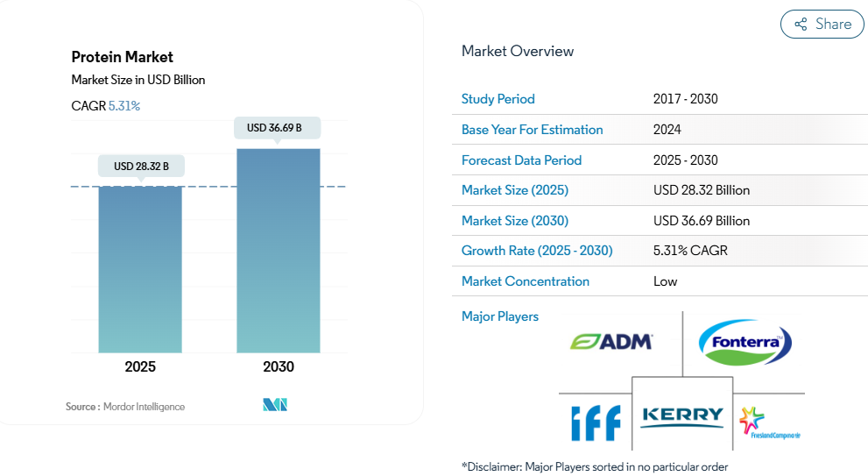Click the Fonterra logo
This screenshot has height=476, width=868.
tap(745, 343)
